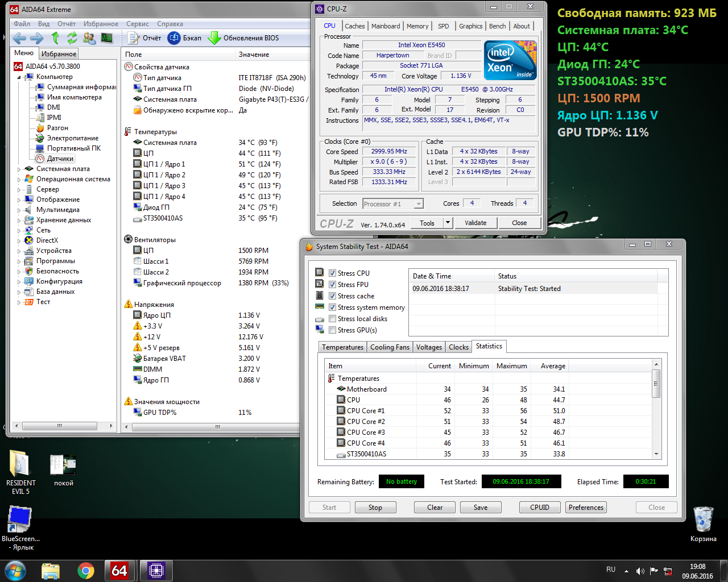Toggle the Stress FPU checkbox
The image size is (728, 582).
click(333, 285)
